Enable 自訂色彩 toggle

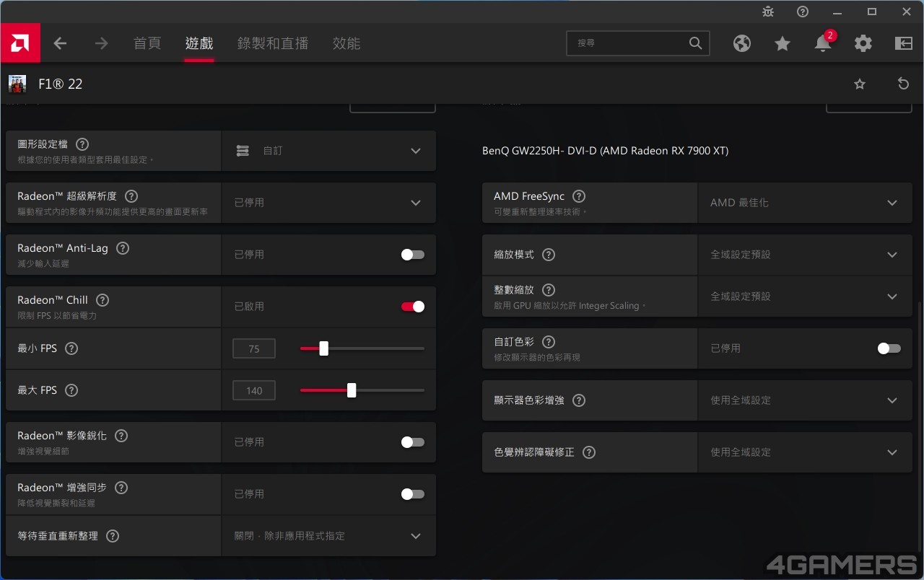pos(889,348)
